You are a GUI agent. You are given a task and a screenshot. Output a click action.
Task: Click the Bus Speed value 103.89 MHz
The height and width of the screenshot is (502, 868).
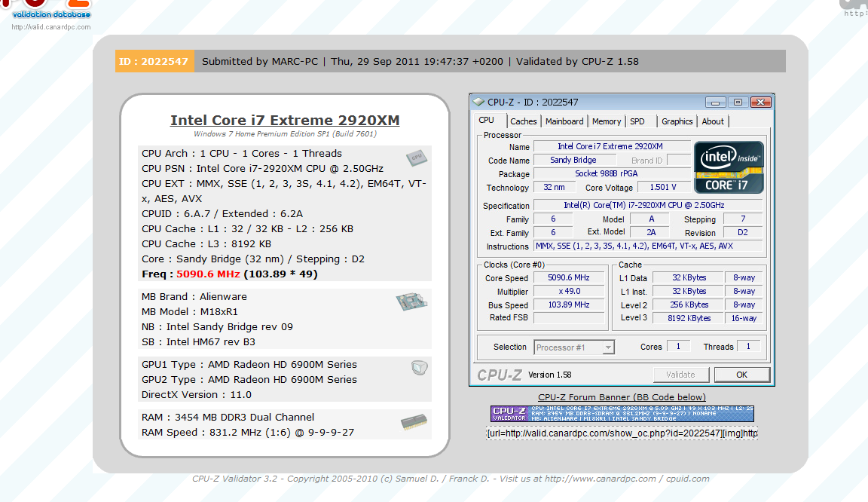[x=569, y=305]
